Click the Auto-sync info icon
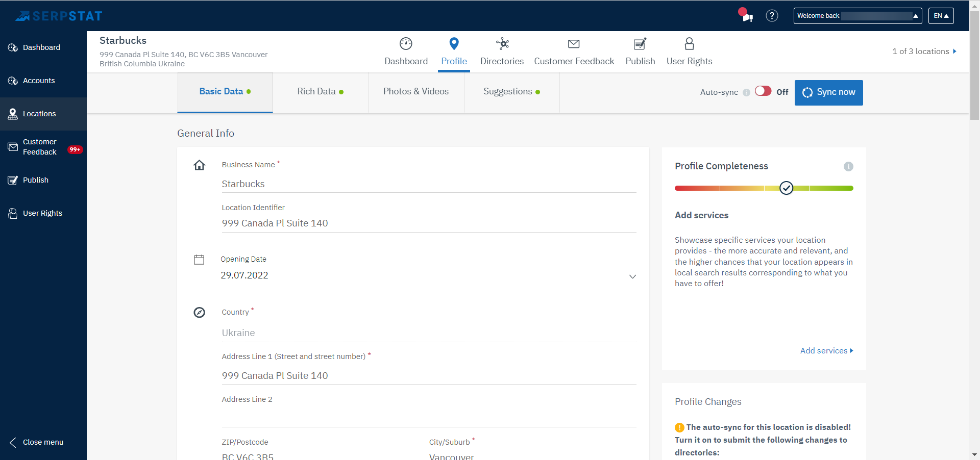980x460 pixels. pyautogui.click(x=746, y=92)
